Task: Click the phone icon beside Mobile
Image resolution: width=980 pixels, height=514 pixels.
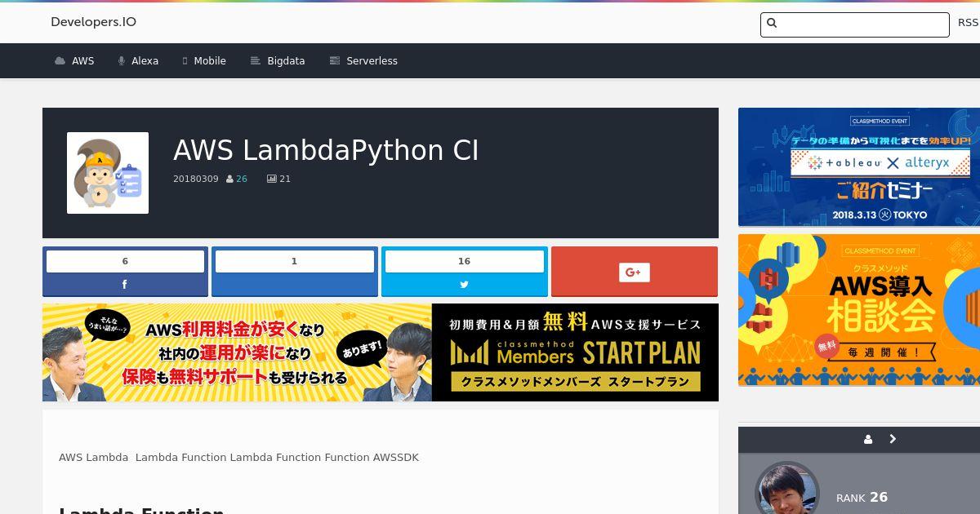Action: tap(185, 61)
